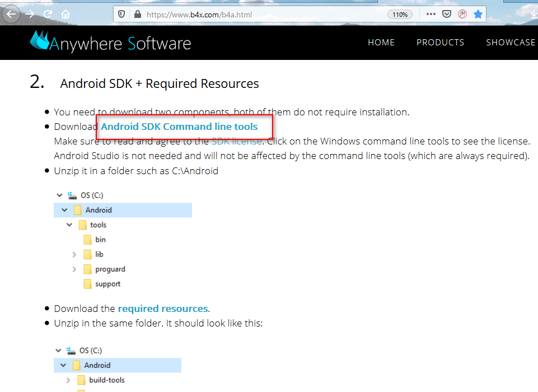Click the Anywhere Software logo
Viewport: 538px width, 392px height.
(110, 43)
